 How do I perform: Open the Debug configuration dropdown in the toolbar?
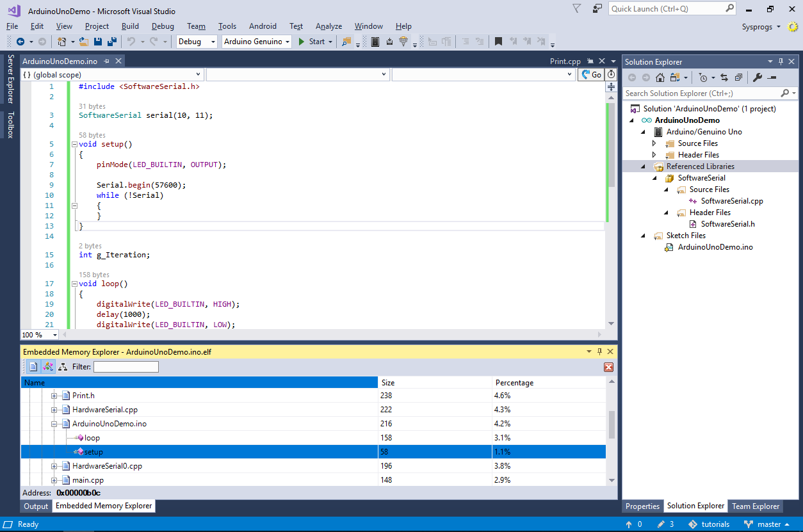point(197,42)
